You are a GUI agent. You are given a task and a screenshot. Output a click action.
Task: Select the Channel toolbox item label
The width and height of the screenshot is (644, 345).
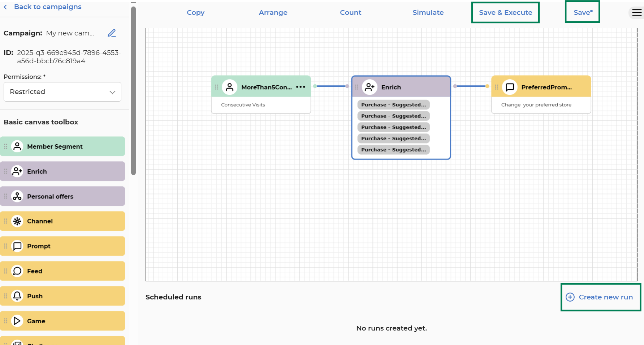click(x=40, y=221)
